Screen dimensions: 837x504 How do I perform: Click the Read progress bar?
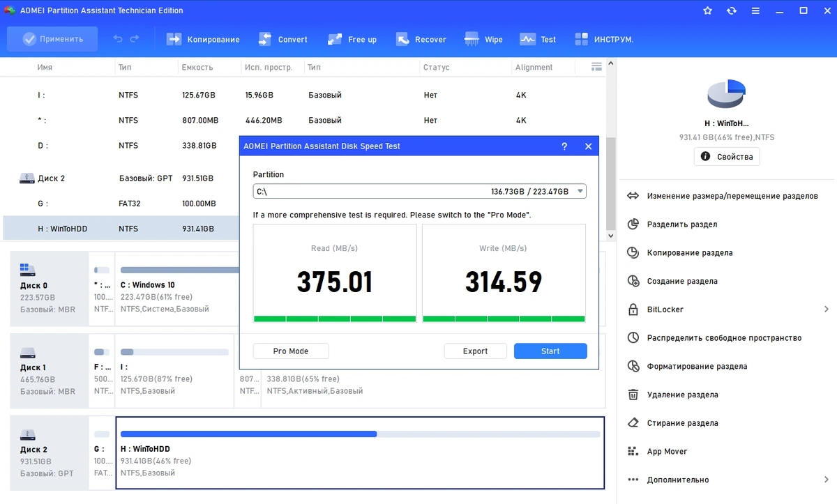point(335,319)
